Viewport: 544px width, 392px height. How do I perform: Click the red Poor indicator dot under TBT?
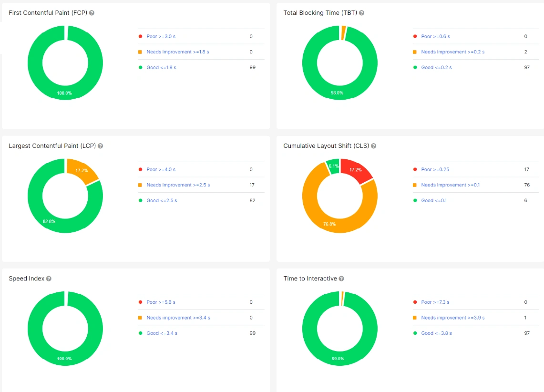(x=414, y=36)
